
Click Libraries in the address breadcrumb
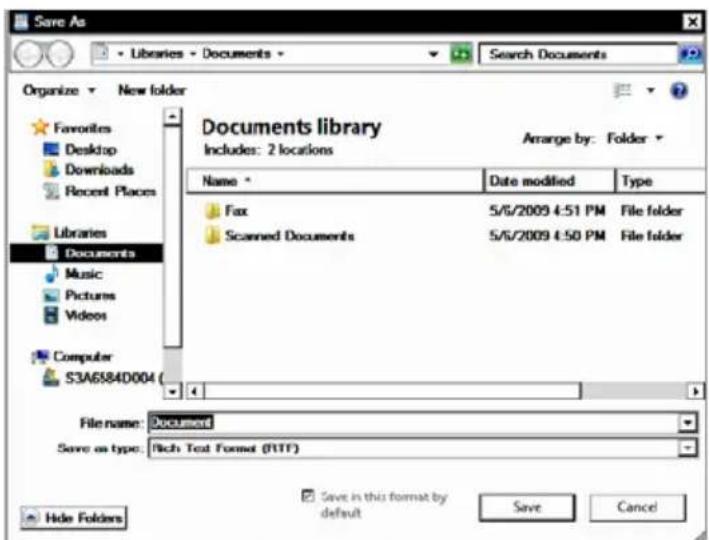coord(156,54)
